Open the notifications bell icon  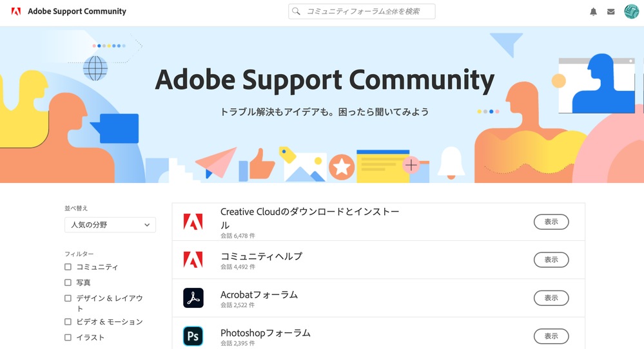coord(593,12)
